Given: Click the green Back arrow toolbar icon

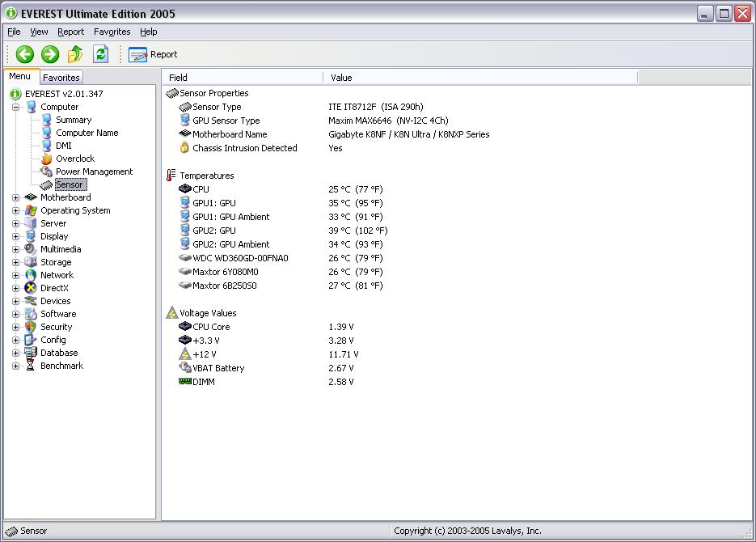Looking at the screenshot, I should tap(25, 54).
